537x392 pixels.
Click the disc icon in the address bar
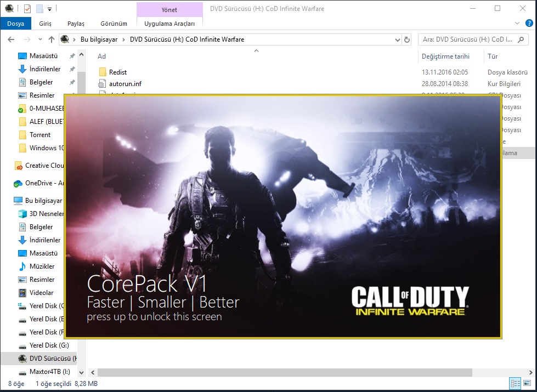(x=65, y=39)
